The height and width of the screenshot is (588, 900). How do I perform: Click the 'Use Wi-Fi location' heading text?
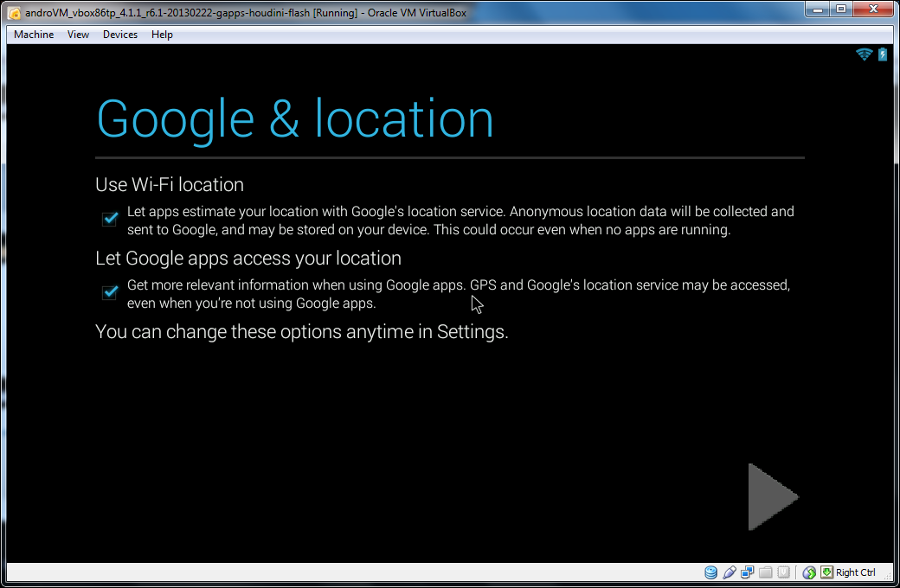170,185
